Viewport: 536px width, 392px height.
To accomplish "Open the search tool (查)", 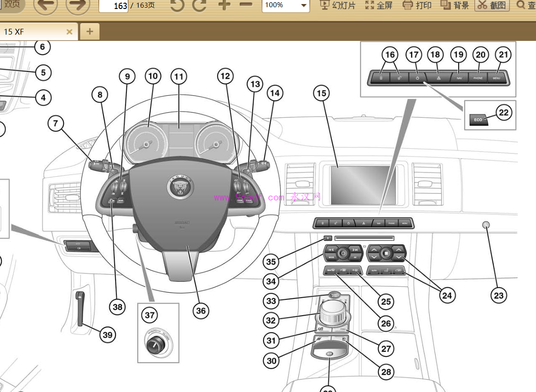I will tap(525, 5).
